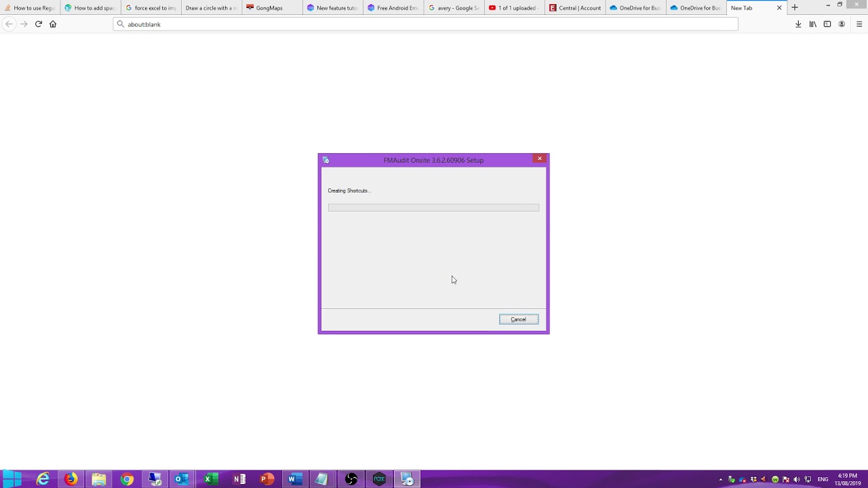Cancel the FMAudit Onsite setup
Screen dimensions: 868x488
point(519,319)
